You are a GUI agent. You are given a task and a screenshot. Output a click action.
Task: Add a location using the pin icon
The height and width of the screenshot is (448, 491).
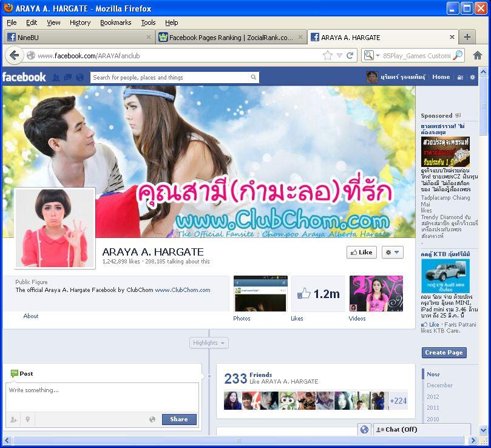(x=27, y=419)
